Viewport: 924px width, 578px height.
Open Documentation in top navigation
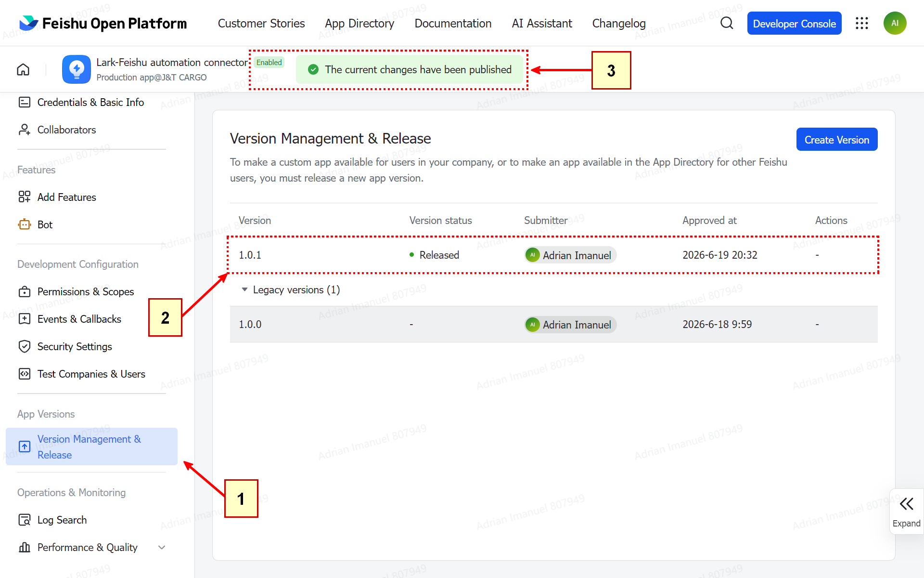click(x=453, y=23)
